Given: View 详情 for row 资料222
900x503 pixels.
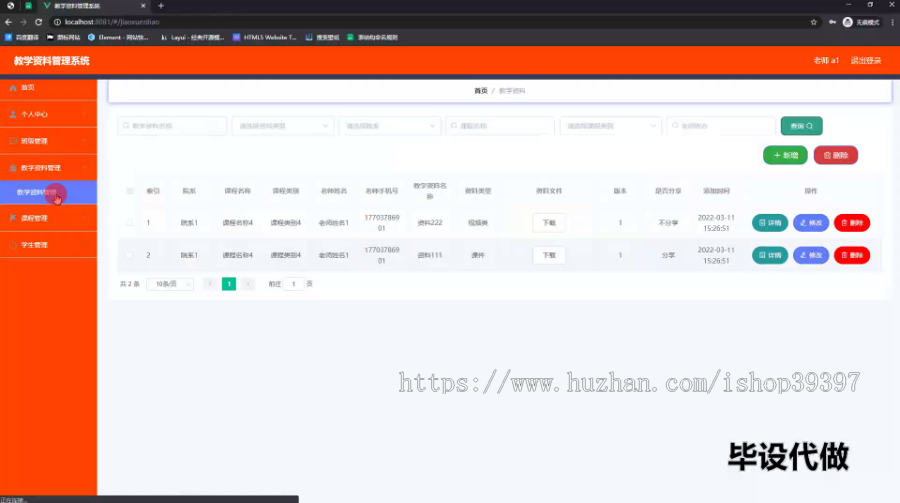Looking at the screenshot, I should 770,223.
